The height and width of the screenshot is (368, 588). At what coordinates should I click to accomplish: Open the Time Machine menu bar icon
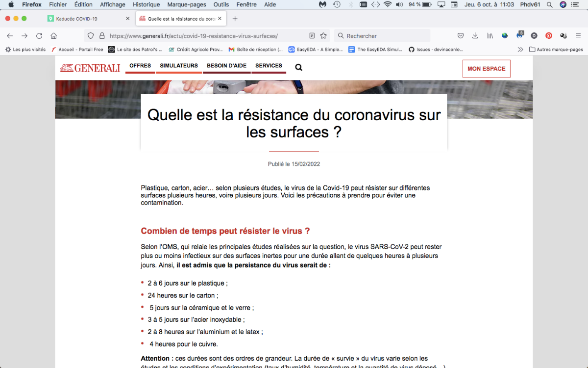click(337, 4)
